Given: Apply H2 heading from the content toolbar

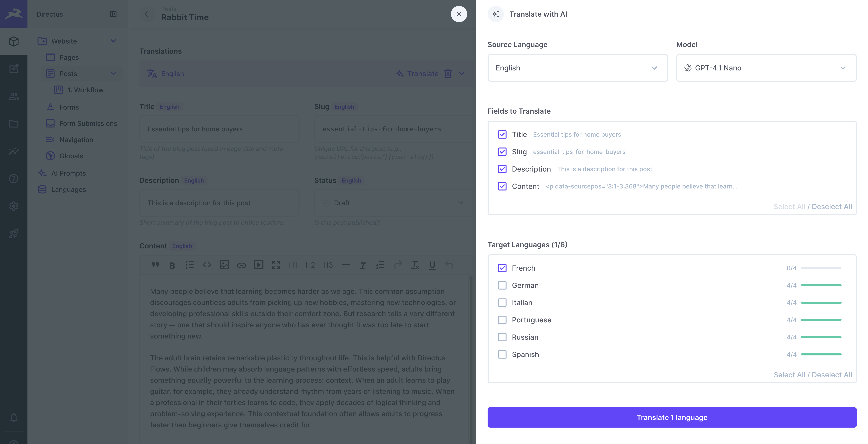Looking at the screenshot, I should pyautogui.click(x=310, y=265).
